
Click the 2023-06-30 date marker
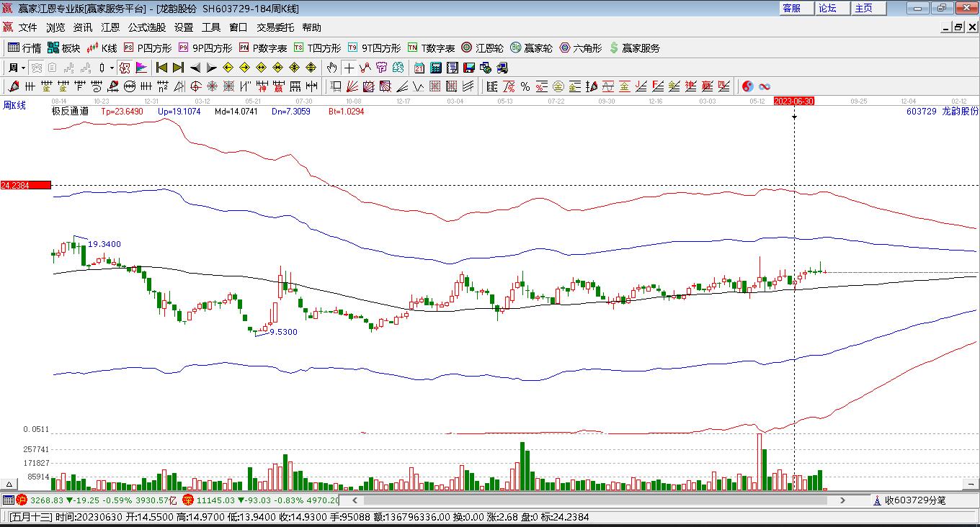[x=794, y=101]
